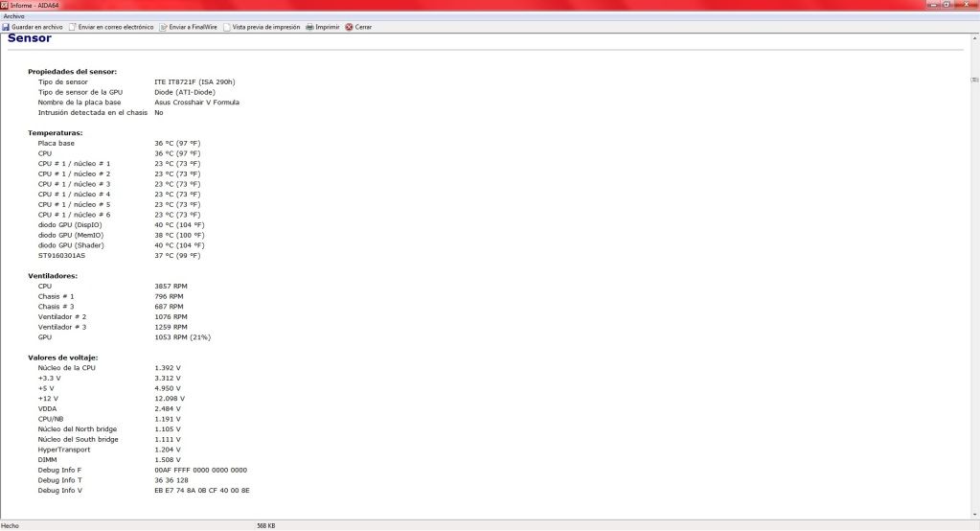Screen dimensions: 980x531
Task: Click ST9160301AS drive temperature row
Action: point(119,256)
